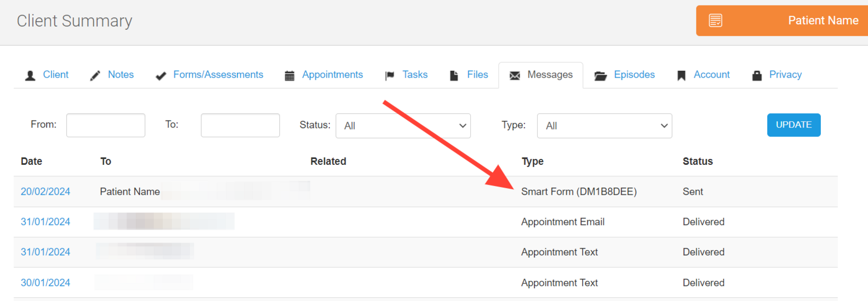This screenshot has width=868, height=301.
Task: Open the 31/01/2024 Appointment Text message date
Action: point(46,252)
